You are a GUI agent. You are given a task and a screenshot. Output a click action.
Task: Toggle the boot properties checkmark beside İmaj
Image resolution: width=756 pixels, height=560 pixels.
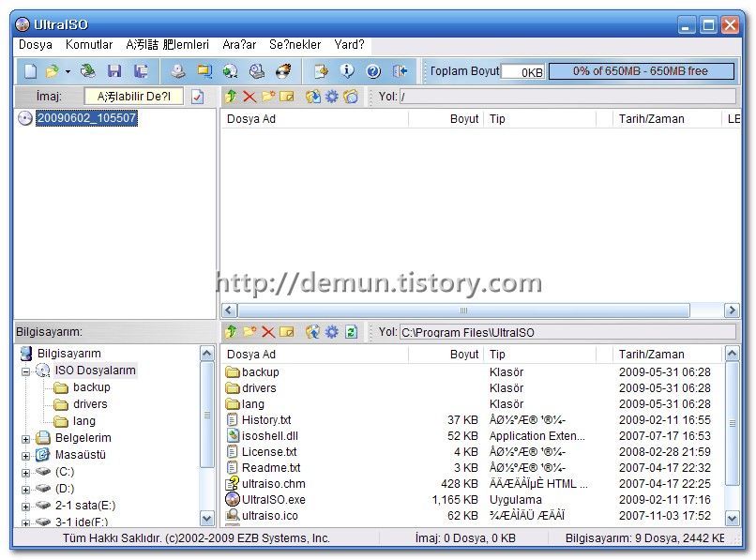[x=197, y=97]
